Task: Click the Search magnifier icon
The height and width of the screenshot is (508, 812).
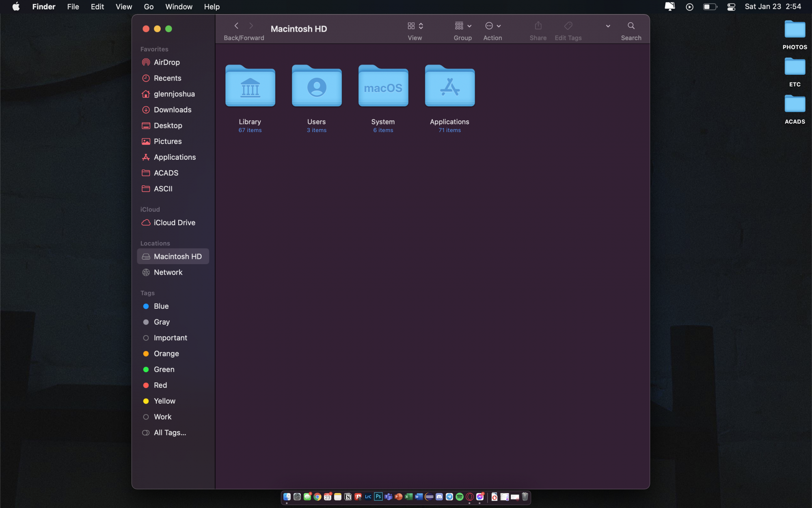Action: point(631,26)
